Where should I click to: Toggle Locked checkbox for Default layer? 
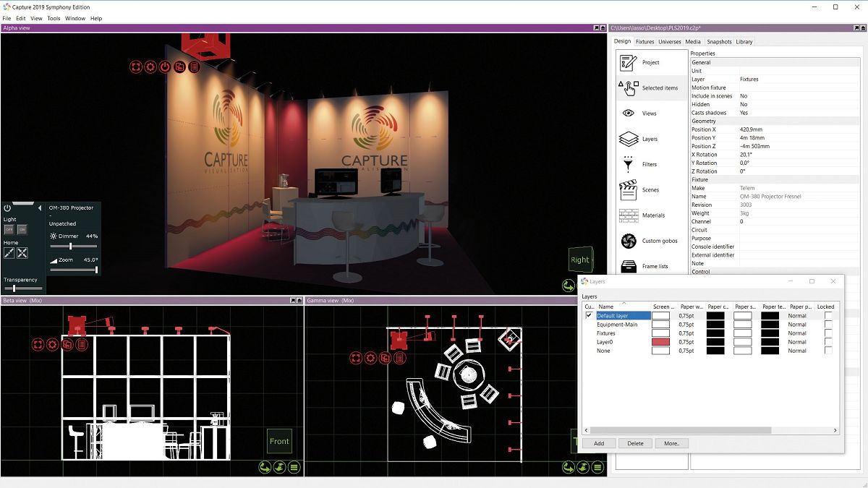[x=828, y=316]
